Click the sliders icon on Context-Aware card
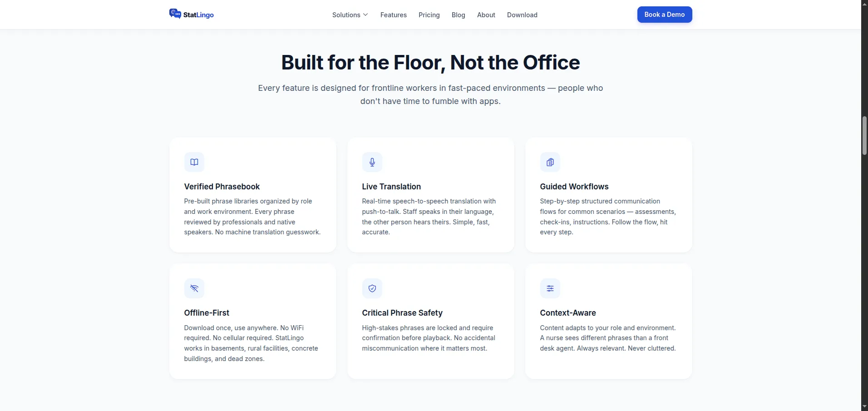This screenshot has width=868, height=411. point(549,288)
